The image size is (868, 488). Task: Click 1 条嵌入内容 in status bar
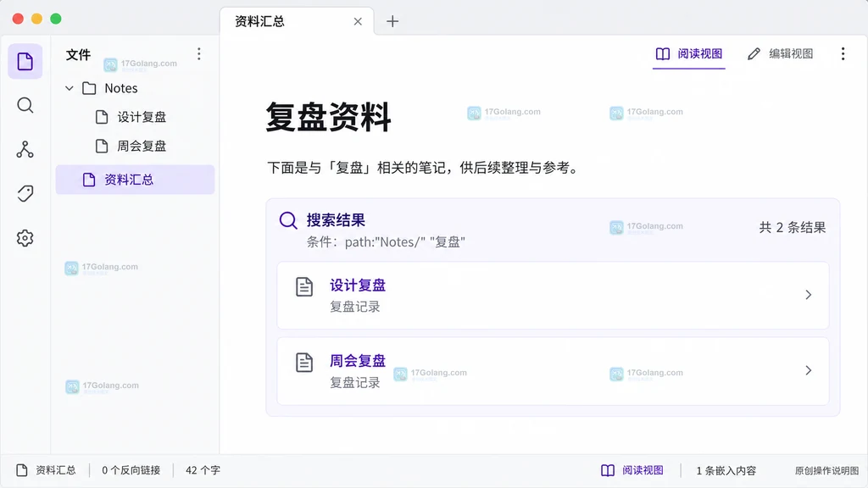tap(726, 471)
